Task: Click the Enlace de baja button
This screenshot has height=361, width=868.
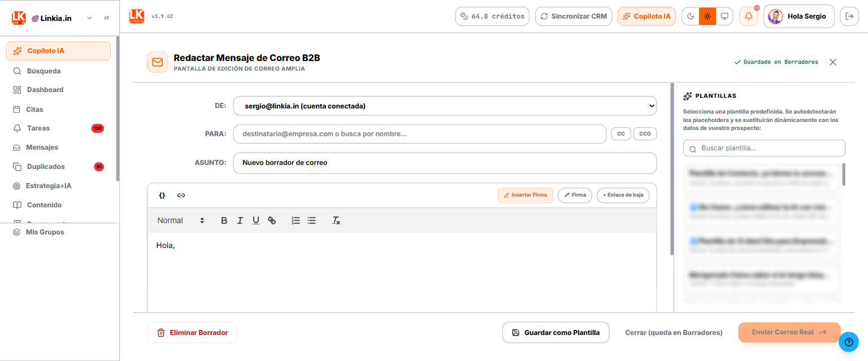Action: click(623, 195)
